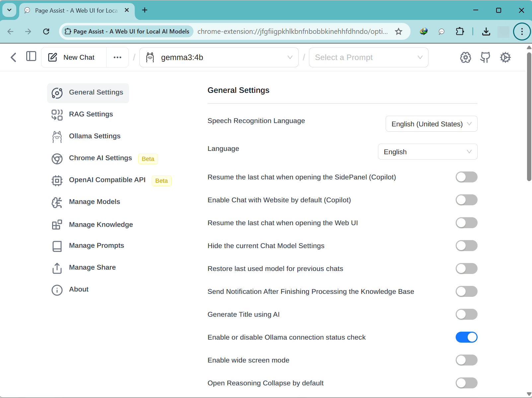Disable Ollama connection status check
532x398 pixels.
pyautogui.click(x=466, y=337)
